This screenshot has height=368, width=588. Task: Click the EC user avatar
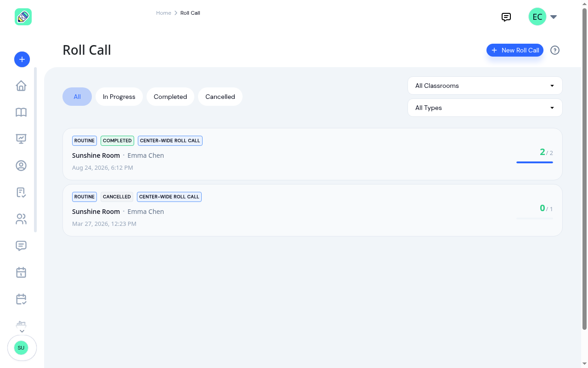(537, 17)
